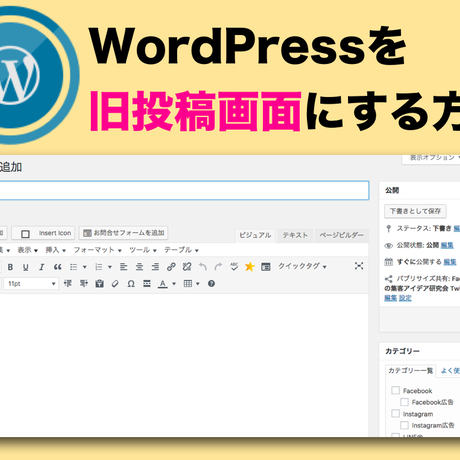Click 下書きとして保存 button
The height and width of the screenshot is (460, 460).
click(x=415, y=211)
